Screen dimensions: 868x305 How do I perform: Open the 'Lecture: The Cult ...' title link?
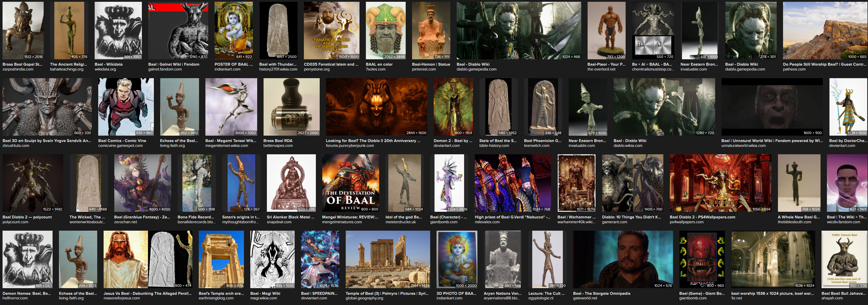[547, 294]
